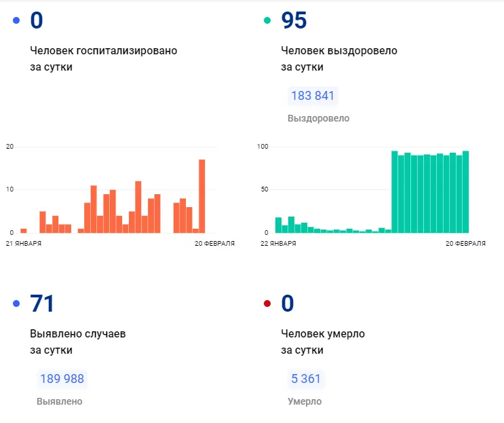Image resolution: width=504 pixels, height=423 pixels.
Task: Click the 189 988 detected total badge
Action: (62, 379)
